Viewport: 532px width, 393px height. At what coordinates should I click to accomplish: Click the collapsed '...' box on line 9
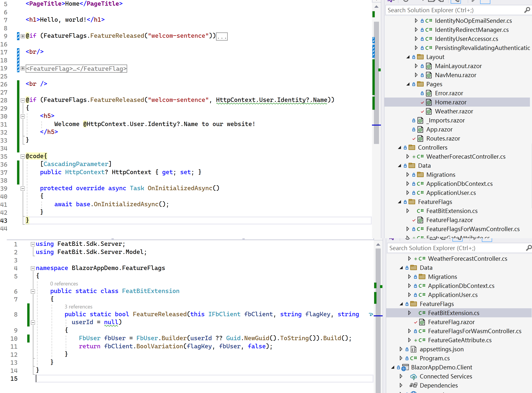click(x=222, y=37)
